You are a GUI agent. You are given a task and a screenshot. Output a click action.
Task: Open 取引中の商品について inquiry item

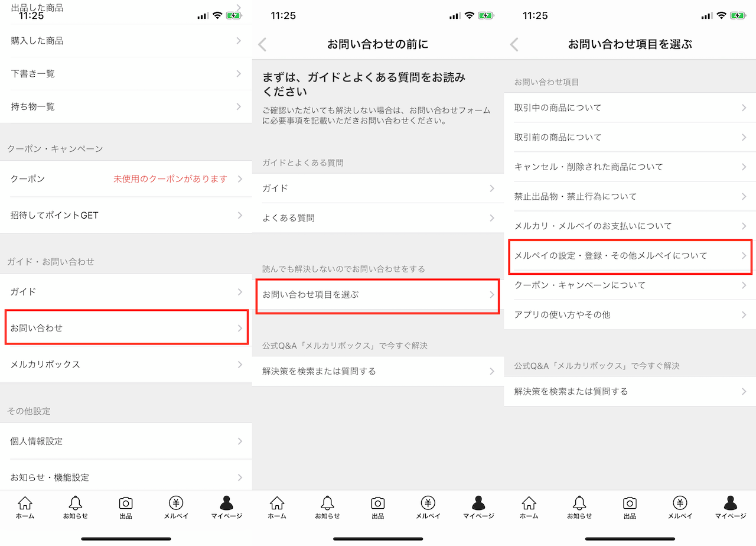tap(630, 108)
